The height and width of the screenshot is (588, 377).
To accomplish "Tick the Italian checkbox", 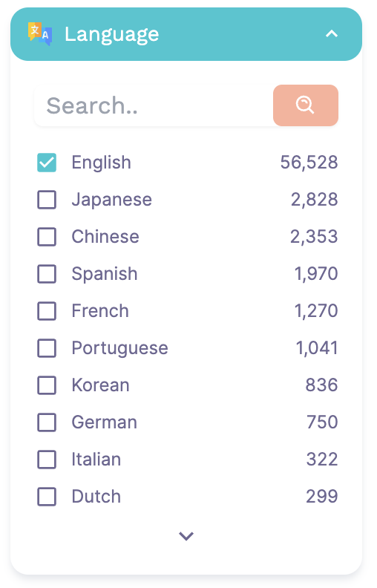I will click(47, 460).
